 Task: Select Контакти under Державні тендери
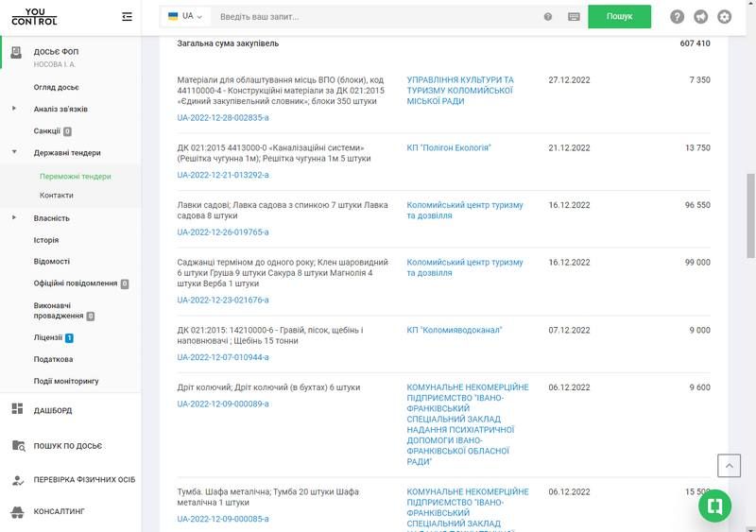pos(57,196)
